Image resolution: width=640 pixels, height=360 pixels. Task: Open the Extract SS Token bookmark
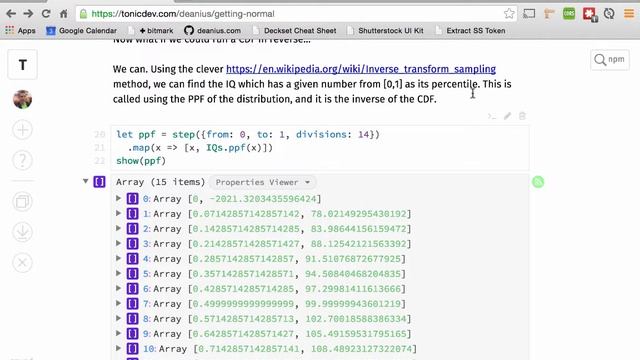tap(471, 31)
